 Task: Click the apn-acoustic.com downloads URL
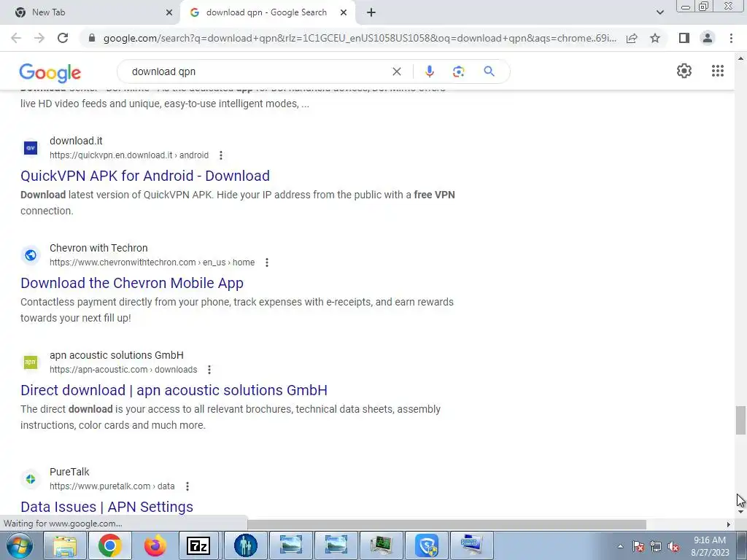coord(123,370)
